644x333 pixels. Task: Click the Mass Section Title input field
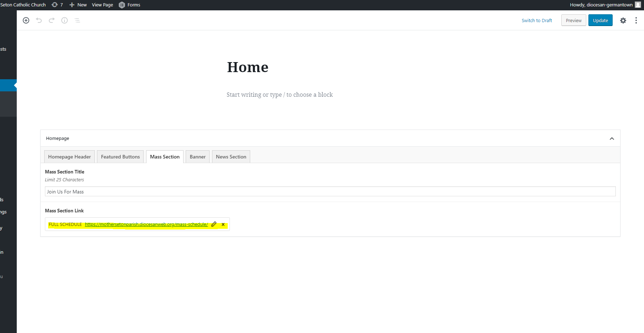(330, 192)
